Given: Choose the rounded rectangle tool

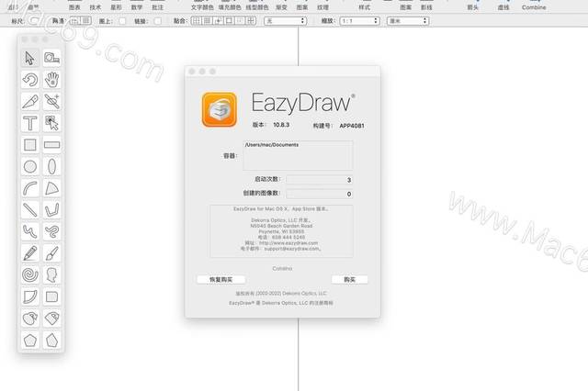Looking at the screenshot, I should pyautogui.click(x=51, y=296).
